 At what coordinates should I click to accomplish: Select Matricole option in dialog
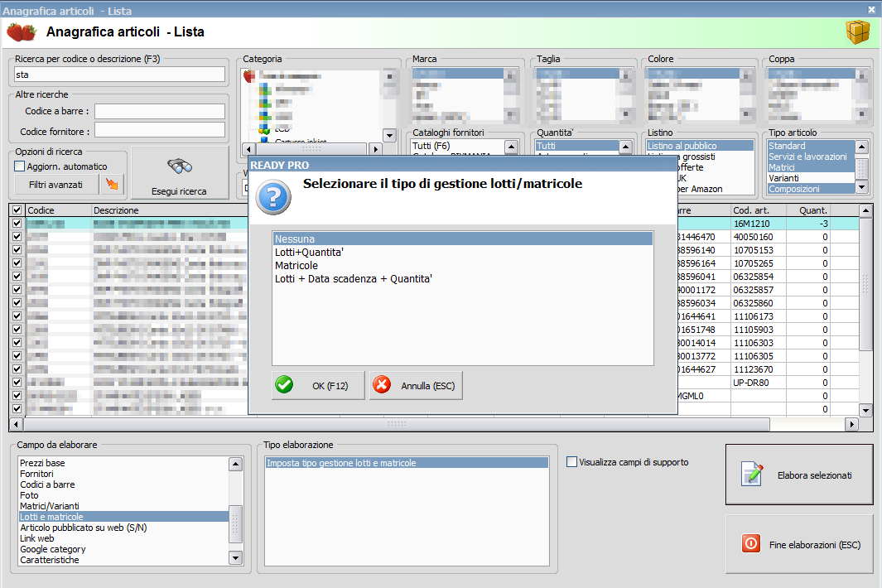click(463, 266)
